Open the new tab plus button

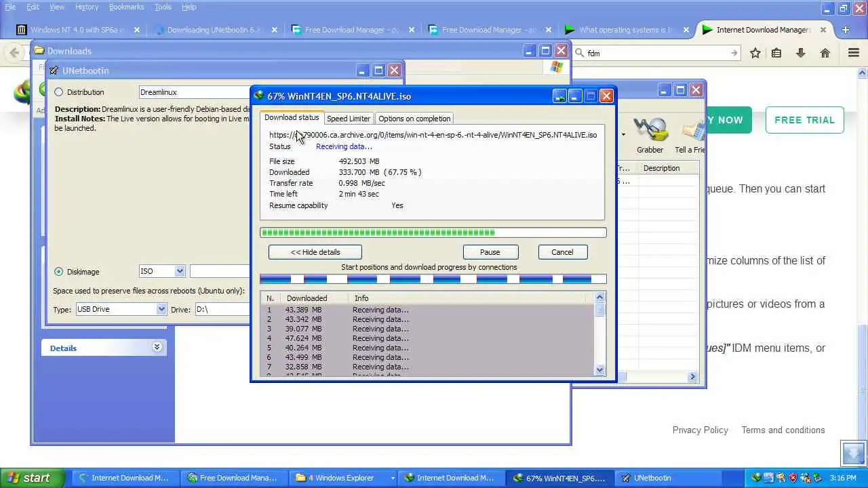846,30
